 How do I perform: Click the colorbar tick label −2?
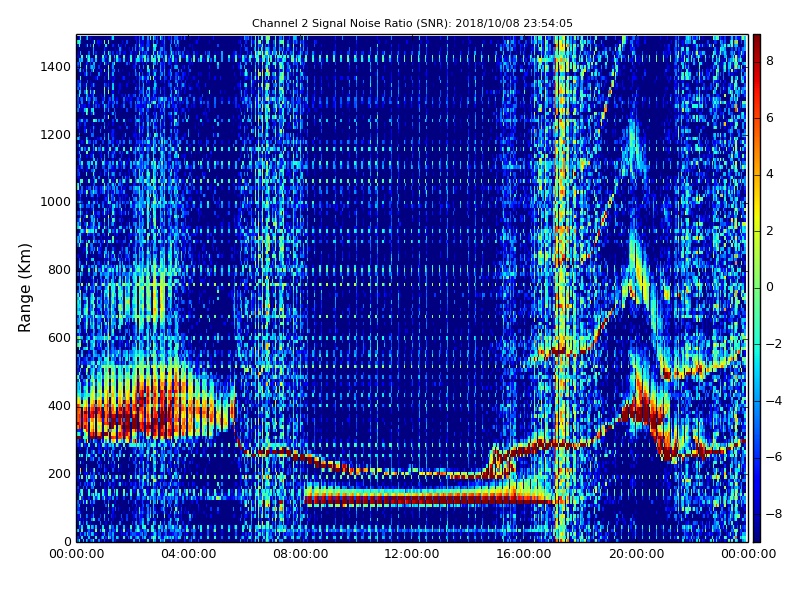coord(774,344)
